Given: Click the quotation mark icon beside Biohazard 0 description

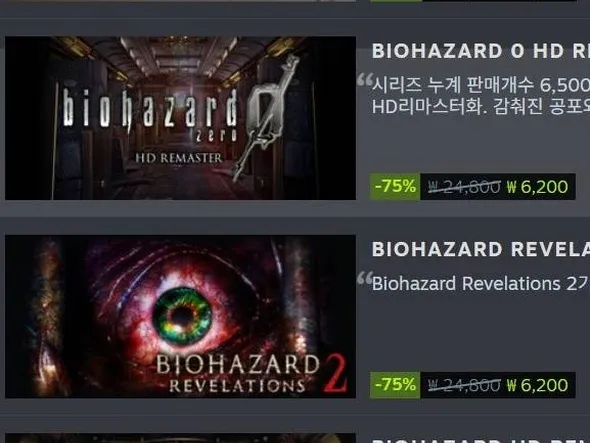Looking at the screenshot, I should [365, 80].
